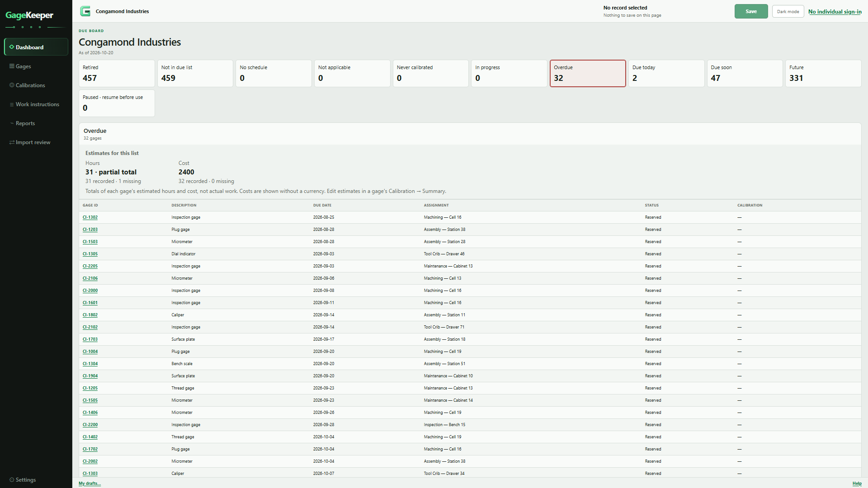Screen dimensions: 868x488
Task: Click the Status column header
Action: point(651,205)
